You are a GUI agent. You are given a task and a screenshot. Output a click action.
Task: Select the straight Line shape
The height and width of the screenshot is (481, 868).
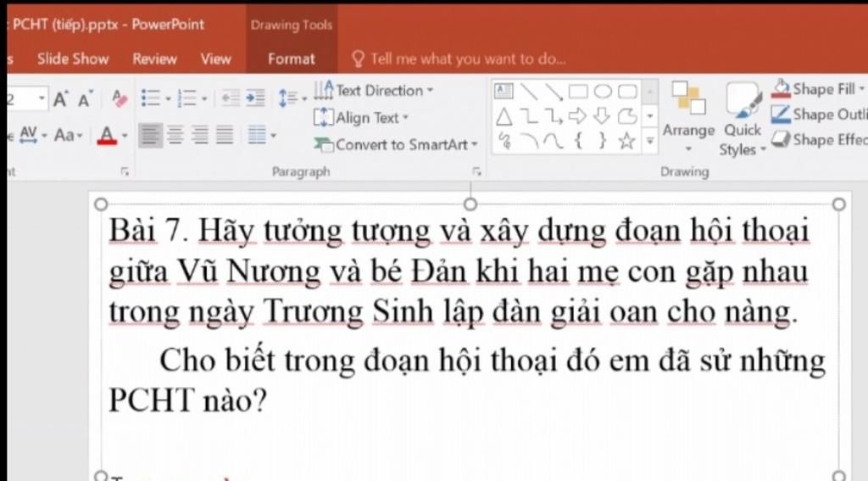click(529, 91)
